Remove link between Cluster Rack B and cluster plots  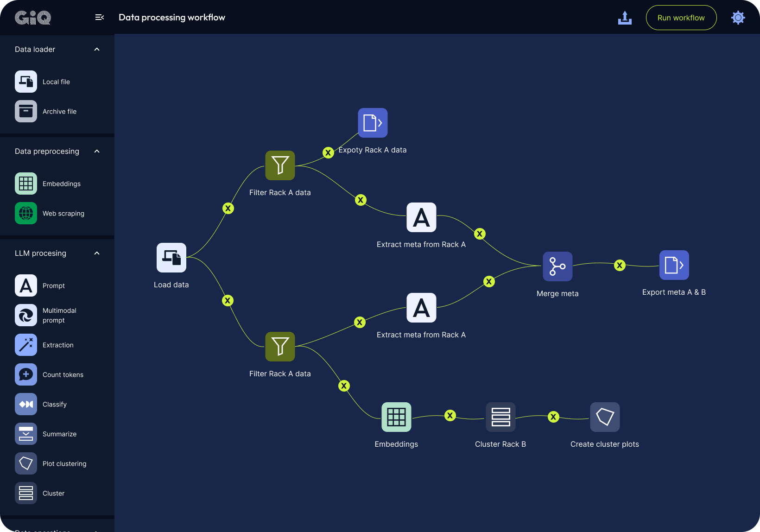coord(553,417)
